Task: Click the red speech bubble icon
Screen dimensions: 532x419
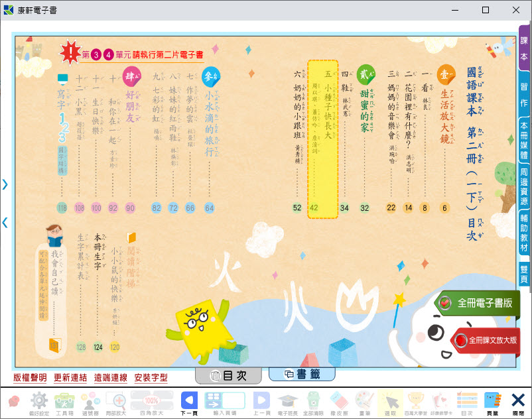Action: pyautogui.click(x=13, y=401)
